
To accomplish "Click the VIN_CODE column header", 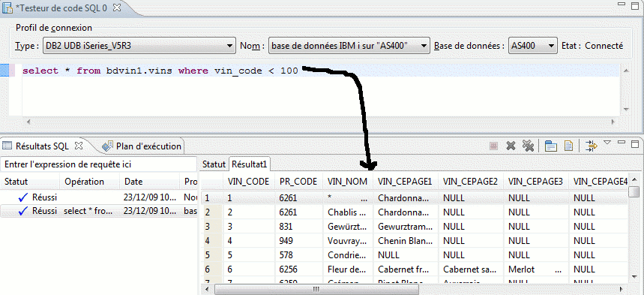I will pyautogui.click(x=248, y=182).
